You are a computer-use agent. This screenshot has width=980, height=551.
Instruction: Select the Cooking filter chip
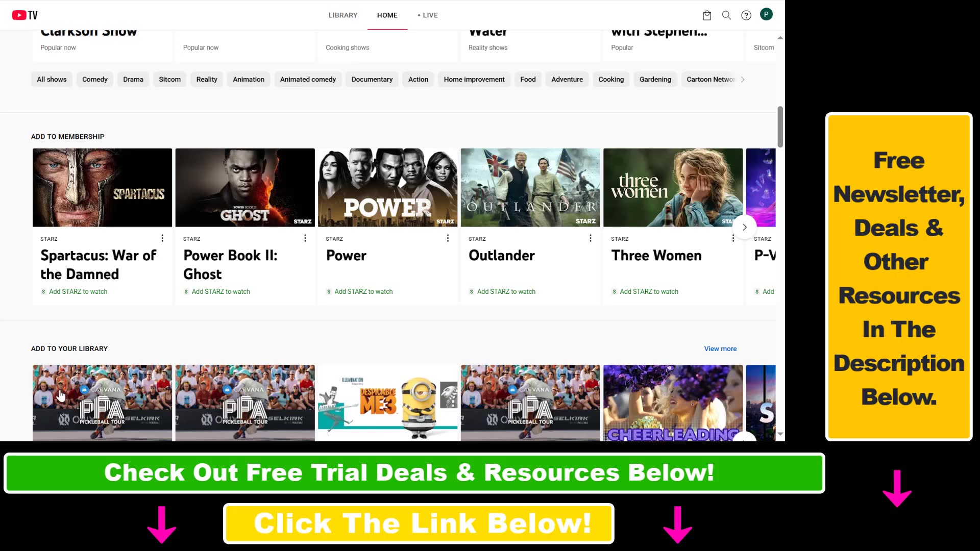(x=611, y=79)
